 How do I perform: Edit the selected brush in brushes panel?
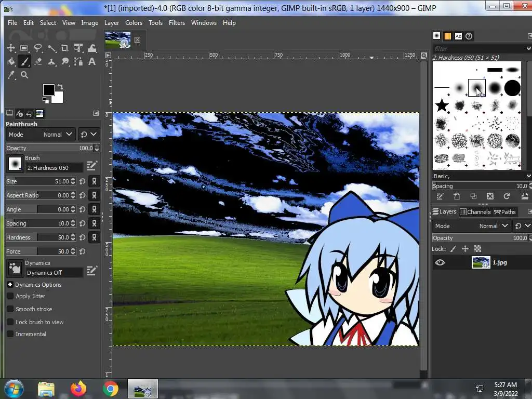440,196
